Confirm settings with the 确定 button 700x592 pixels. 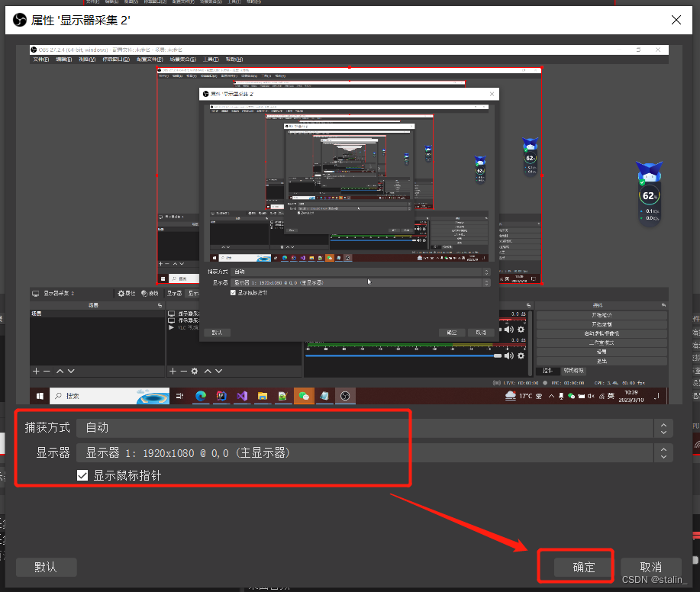(x=582, y=566)
